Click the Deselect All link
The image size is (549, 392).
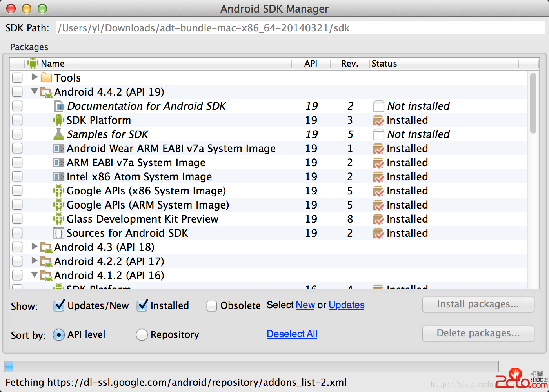[292, 334]
